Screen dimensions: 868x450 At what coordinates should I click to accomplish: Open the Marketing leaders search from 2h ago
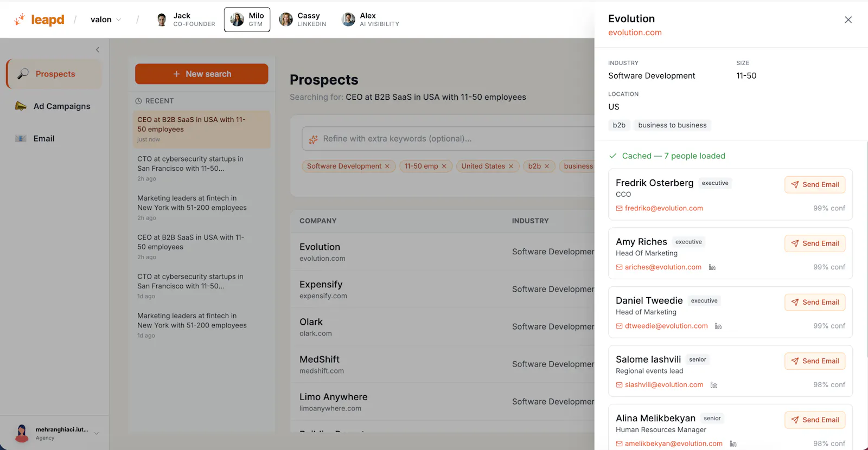coord(201,208)
